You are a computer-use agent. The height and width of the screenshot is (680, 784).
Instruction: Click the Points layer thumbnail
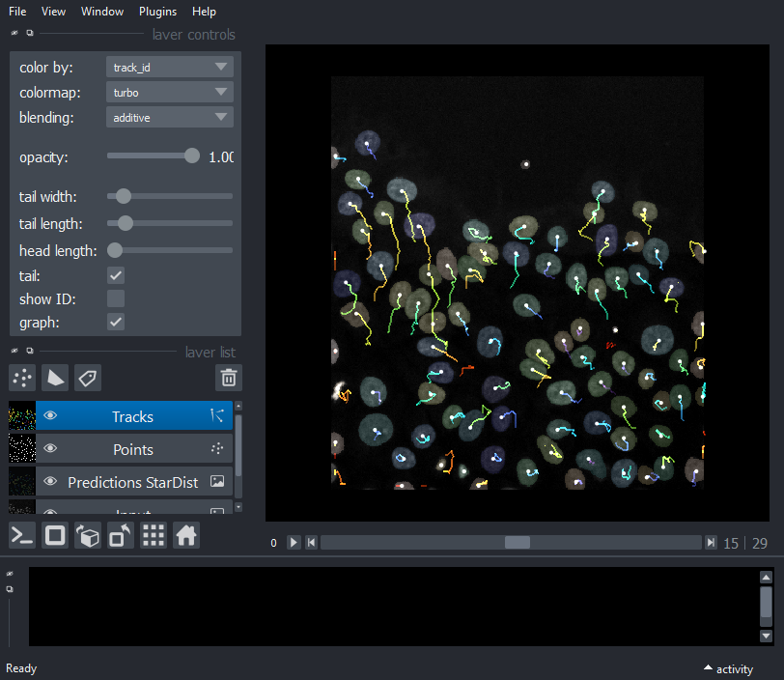(22, 449)
